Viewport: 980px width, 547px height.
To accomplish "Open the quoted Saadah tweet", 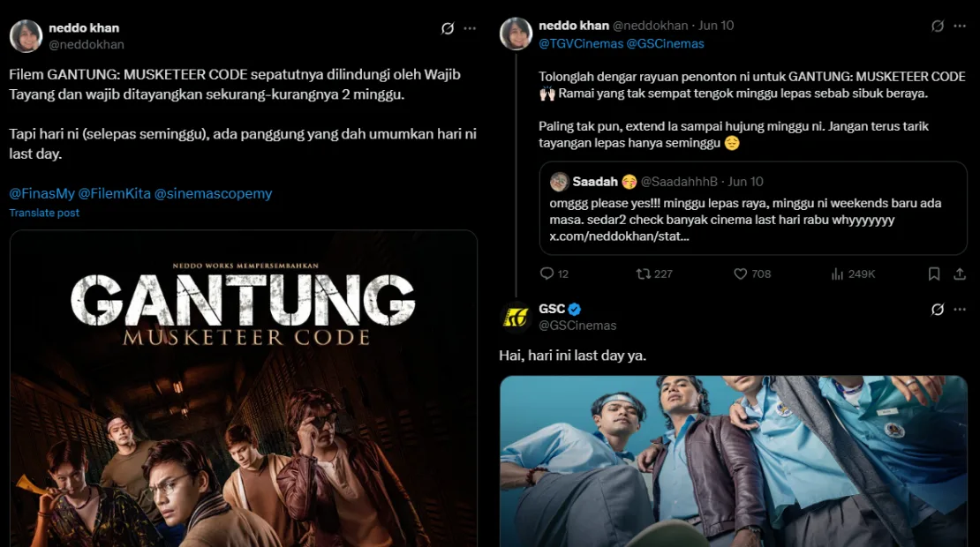I will tap(753, 208).
